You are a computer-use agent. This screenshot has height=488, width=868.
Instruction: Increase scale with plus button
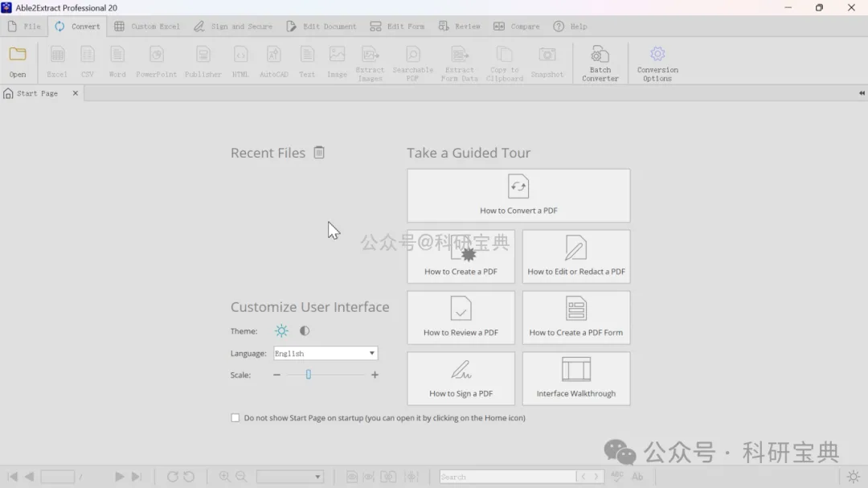tap(375, 375)
